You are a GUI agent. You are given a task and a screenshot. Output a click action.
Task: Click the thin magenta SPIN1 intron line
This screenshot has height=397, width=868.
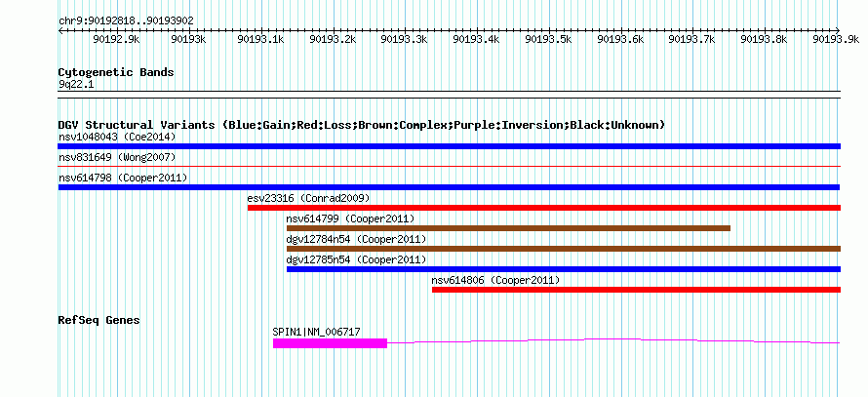click(613, 340)
